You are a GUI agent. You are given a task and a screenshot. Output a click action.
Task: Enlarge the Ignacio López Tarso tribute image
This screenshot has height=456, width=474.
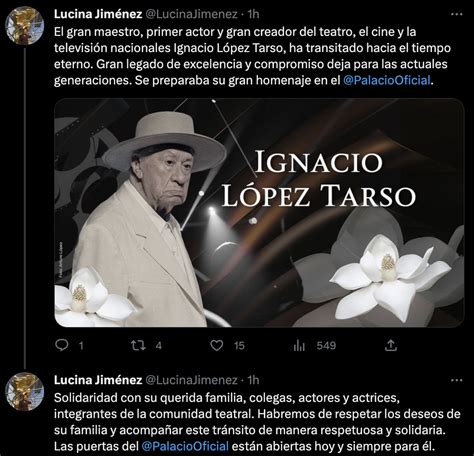click(259, 213)
